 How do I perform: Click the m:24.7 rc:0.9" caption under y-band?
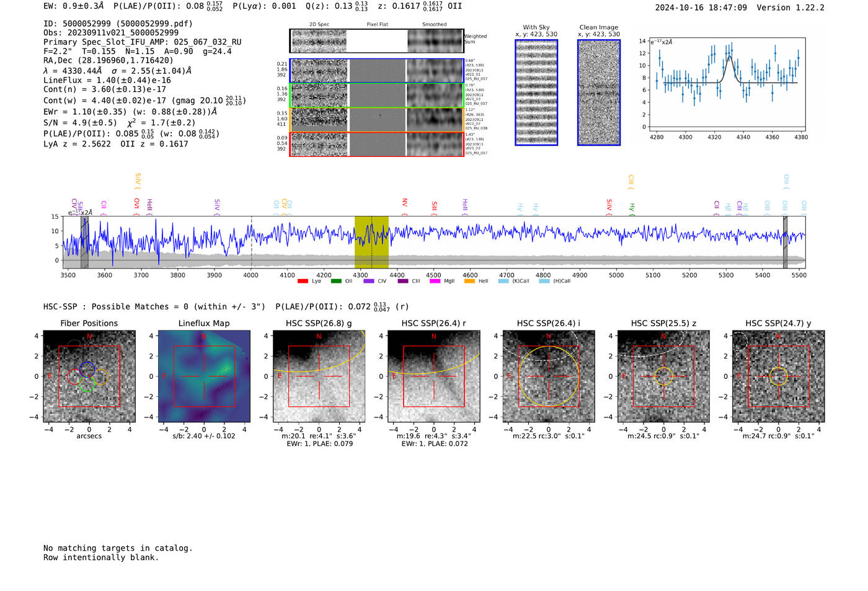tap(779, 436)
